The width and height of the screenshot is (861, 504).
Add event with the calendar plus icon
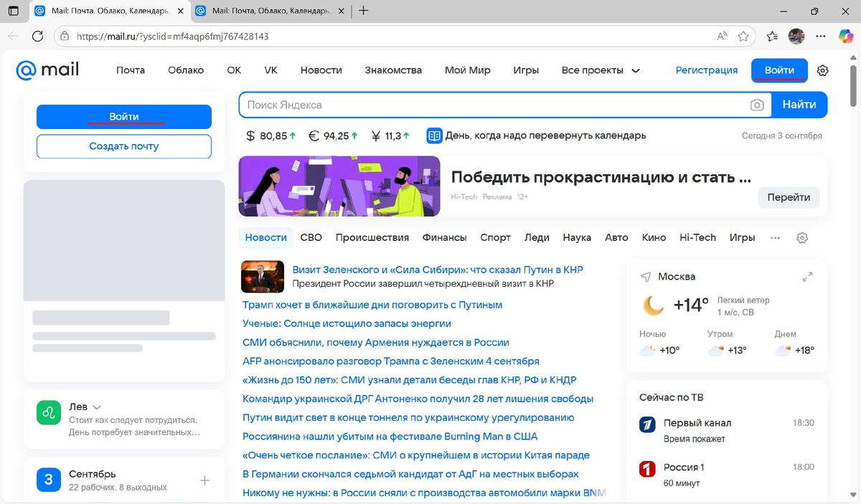[x=204, y=480]
